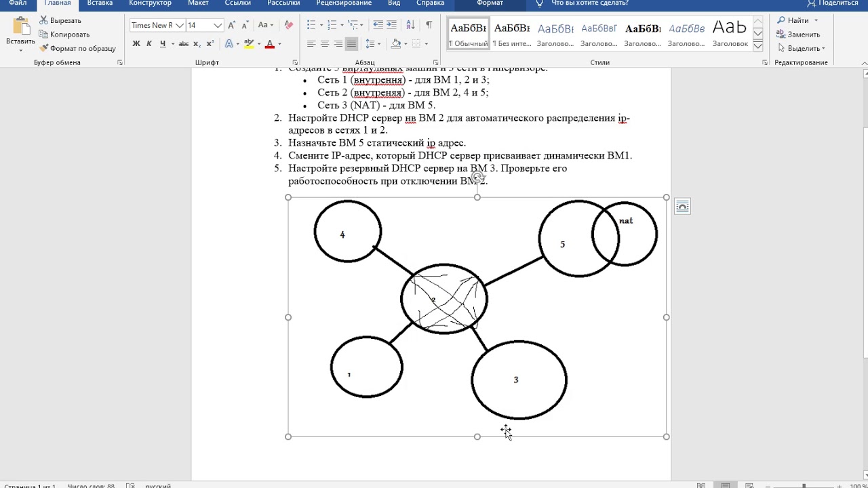
Task: Click the numbered list icon
Action: (332, 25)
